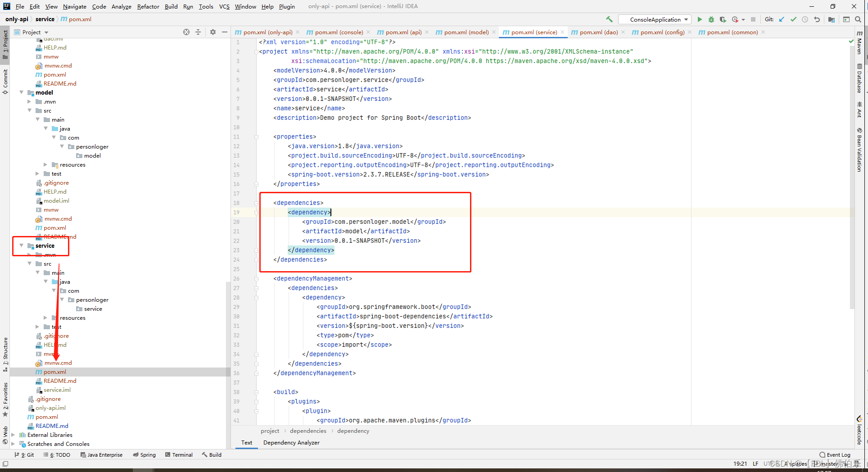
Task: Close the pom.xml (config) tab
Action: click(x=690, y=32)
